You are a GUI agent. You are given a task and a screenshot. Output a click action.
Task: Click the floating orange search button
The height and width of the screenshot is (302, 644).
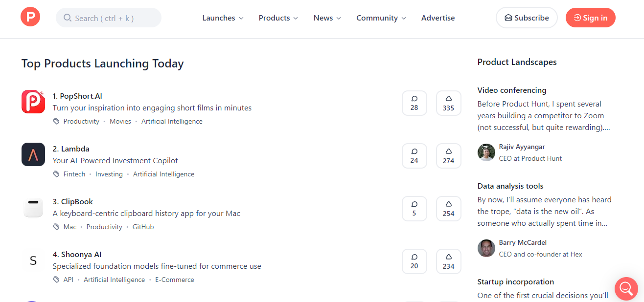tap(626, 289)
